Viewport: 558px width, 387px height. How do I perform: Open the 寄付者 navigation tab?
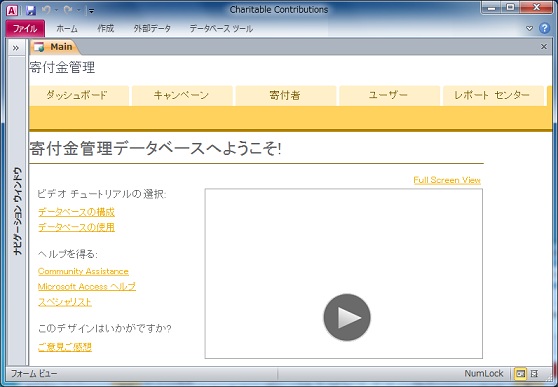pos(286,95)
